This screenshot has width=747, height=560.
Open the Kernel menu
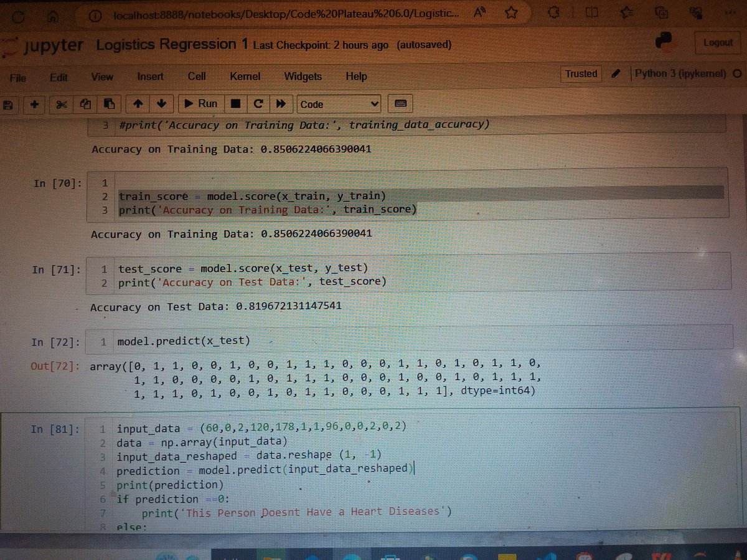[x=245, y=77]
